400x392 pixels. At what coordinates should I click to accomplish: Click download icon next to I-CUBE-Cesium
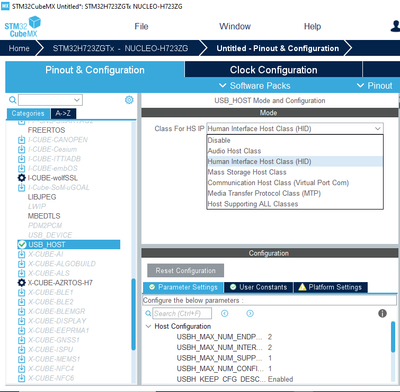[x=21, y=149]
